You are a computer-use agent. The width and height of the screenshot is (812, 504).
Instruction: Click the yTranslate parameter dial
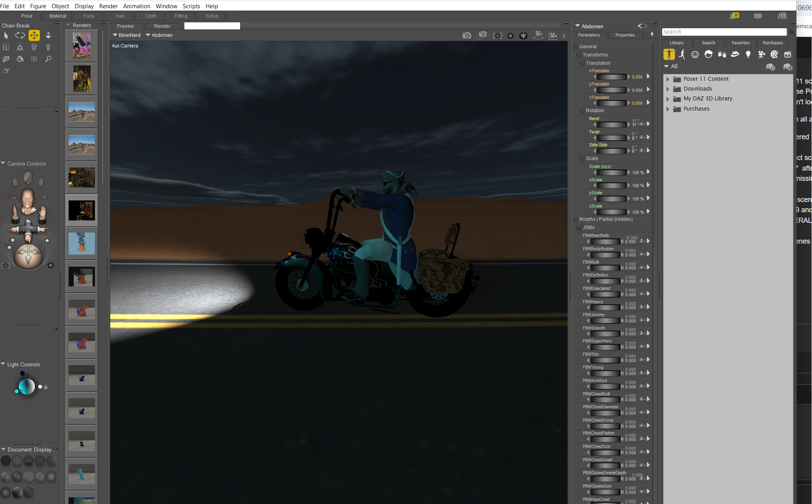point(611,90)
